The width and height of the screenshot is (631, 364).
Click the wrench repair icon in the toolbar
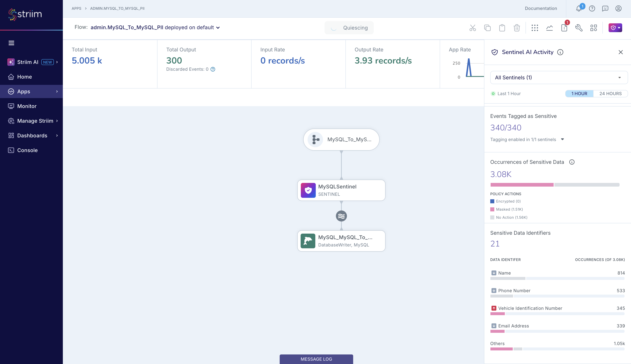click(x=579, y=28)
